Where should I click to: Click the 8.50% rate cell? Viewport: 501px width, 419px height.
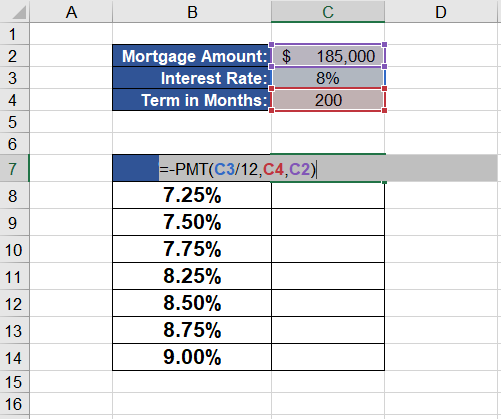[x=192, y=303]
